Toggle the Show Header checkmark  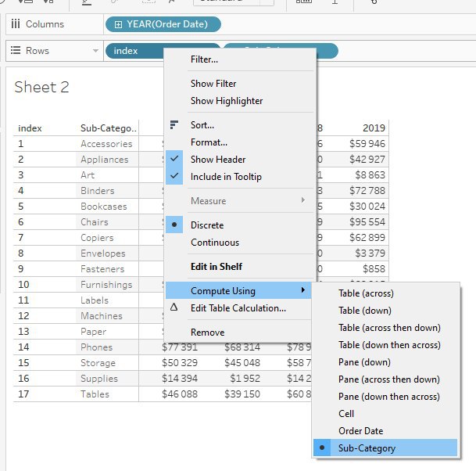pos(174,159)
